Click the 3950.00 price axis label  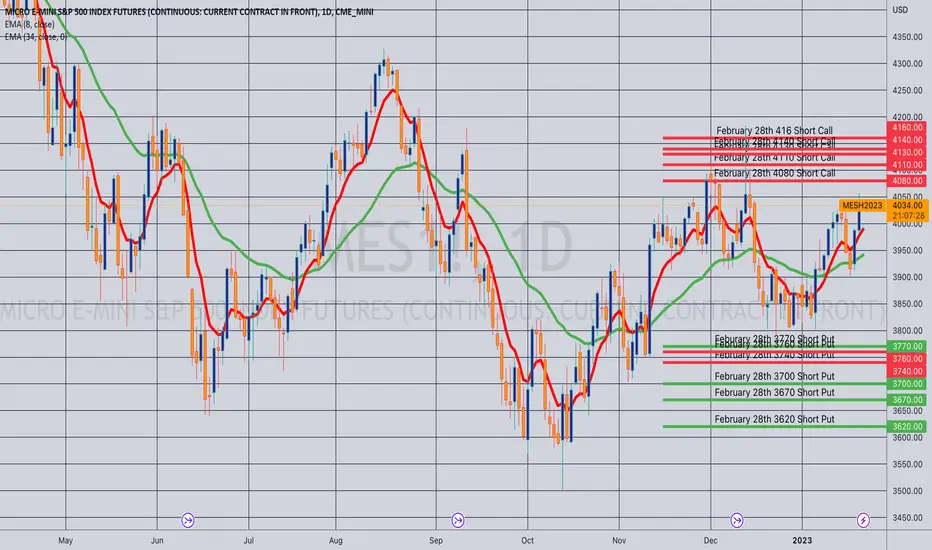[908, 250]
